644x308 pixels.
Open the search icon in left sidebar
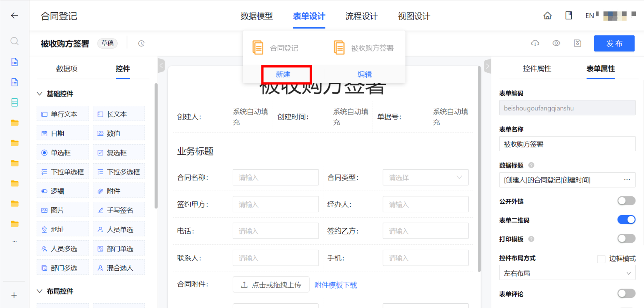pos(14,41)
